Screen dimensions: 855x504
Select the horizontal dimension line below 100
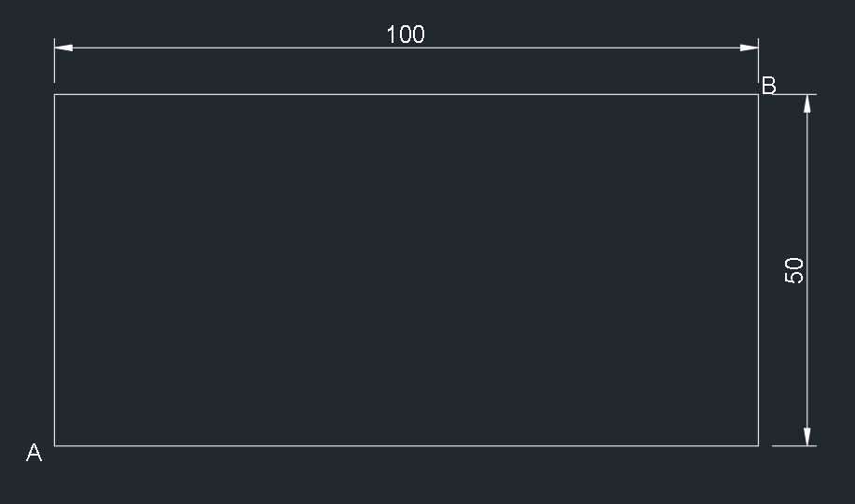pyautogui.click(x=407, y=48)
